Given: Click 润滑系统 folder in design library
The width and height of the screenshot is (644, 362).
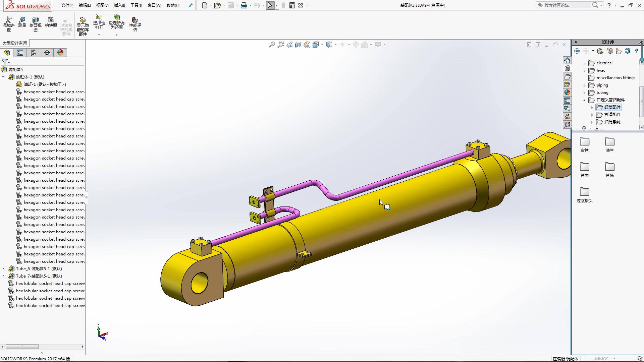Looking at the screenshot, I should pyautogui.click(x=612, y=122).
